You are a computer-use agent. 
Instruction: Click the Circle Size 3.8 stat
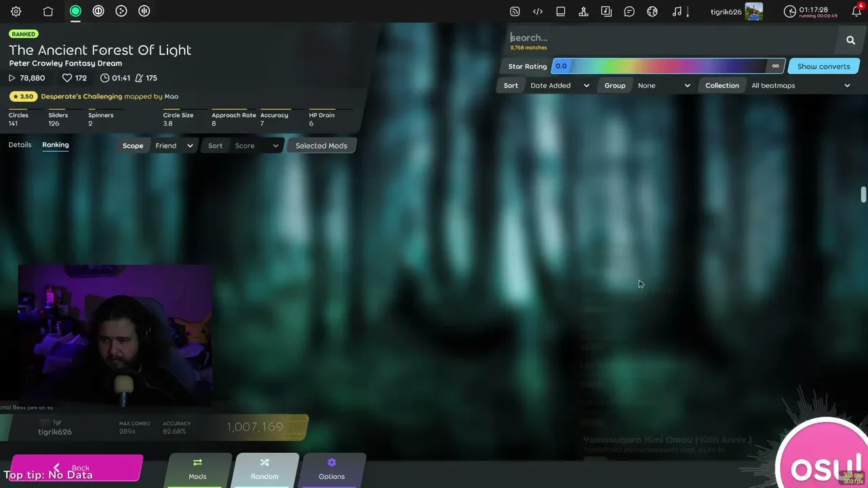click(x=178, y=119)
